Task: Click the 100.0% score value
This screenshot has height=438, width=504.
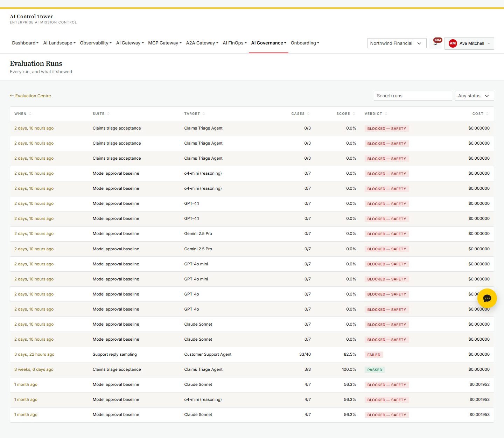Action: [x=349, y=369]
